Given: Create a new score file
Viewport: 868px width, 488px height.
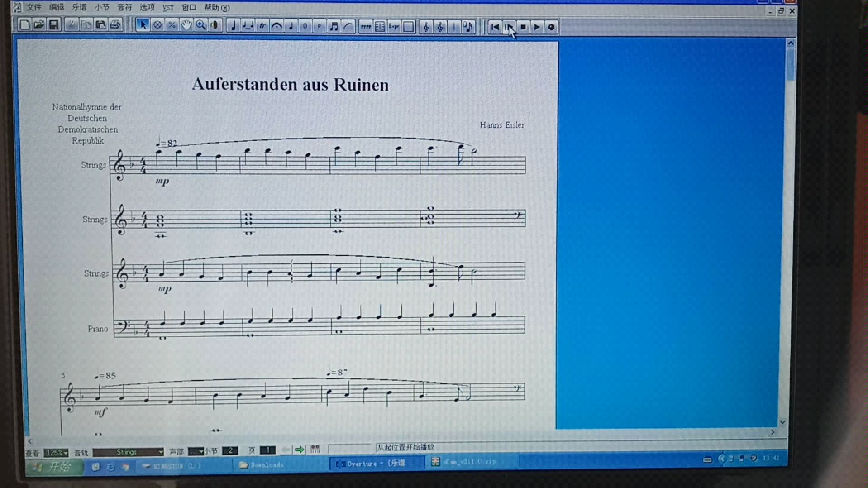Looking at the screenshot, I should pos(24,25).
